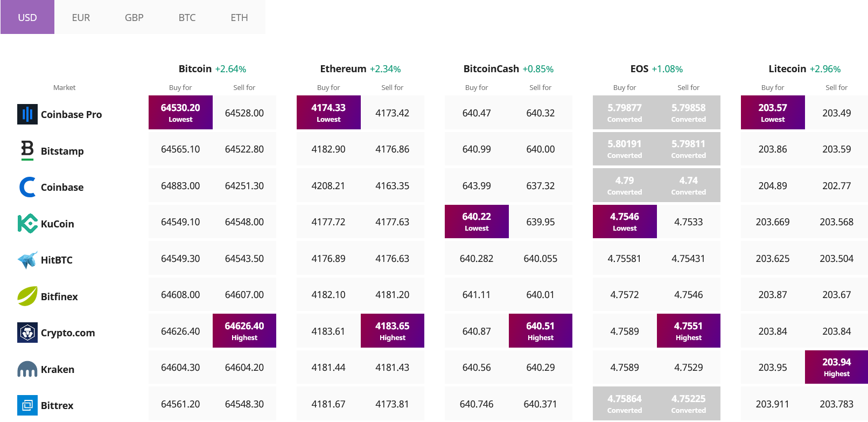Click the Crypto.com logo icon

[27, 333]
